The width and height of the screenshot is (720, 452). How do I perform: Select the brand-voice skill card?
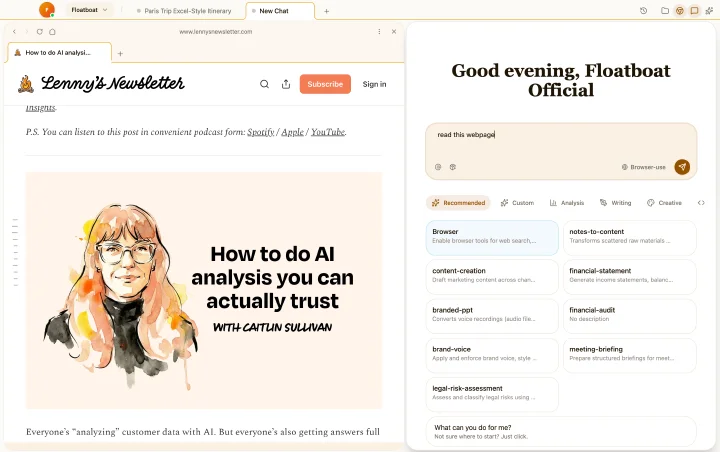492,356
